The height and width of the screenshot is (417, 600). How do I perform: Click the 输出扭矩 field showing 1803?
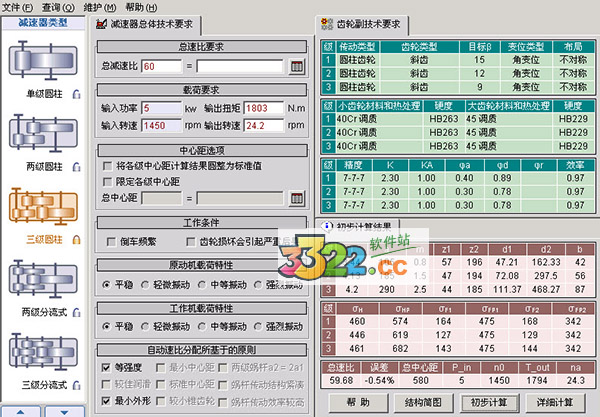264,108
